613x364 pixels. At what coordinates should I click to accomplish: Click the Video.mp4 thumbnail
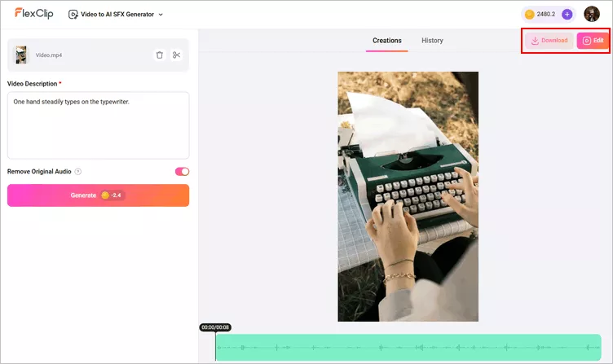tap(21, 55)
